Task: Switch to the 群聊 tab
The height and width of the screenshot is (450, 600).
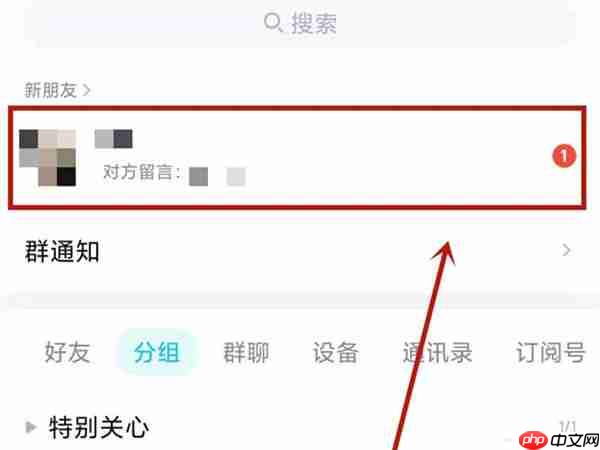Action: pos(246,352)
